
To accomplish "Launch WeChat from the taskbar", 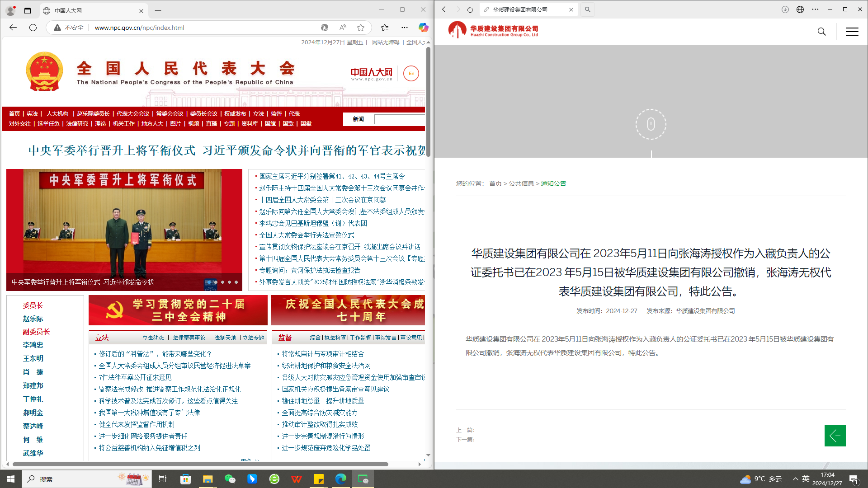I will click(230, 479).
